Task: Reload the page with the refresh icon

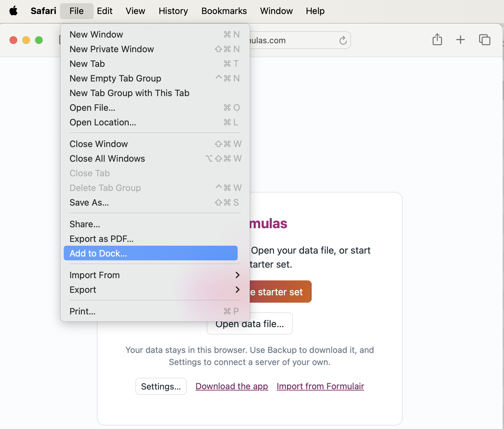Action: click(343, 40)
